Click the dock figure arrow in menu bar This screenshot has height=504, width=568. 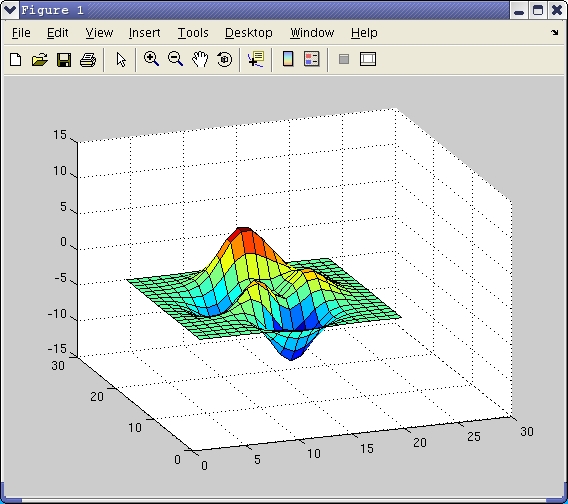(555, 33)
